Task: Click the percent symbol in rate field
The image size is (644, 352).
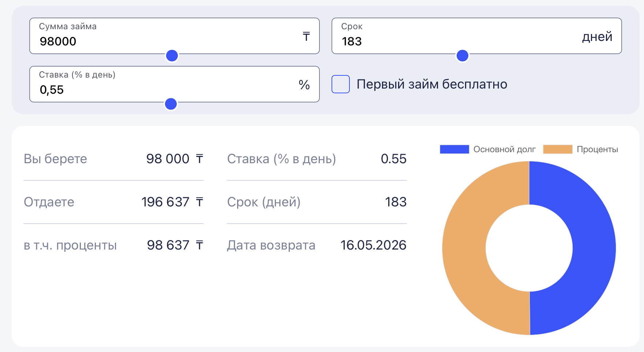Action: [304, 85]
